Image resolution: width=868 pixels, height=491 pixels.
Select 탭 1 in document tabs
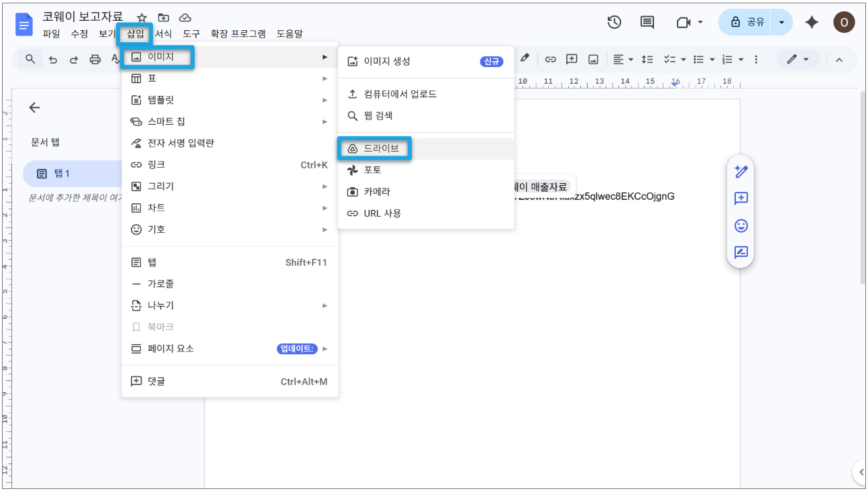point(74,174)
